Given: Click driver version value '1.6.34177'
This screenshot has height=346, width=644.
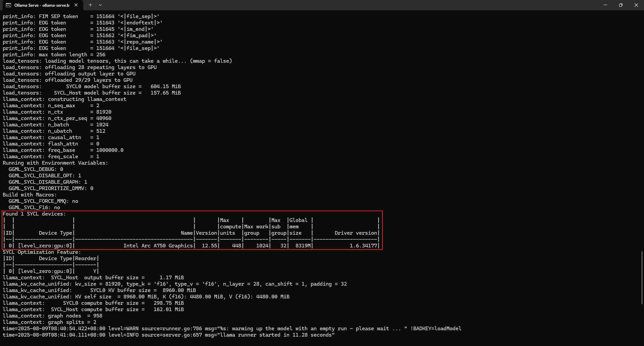Looking at the screenshot, I should (363, 246).
